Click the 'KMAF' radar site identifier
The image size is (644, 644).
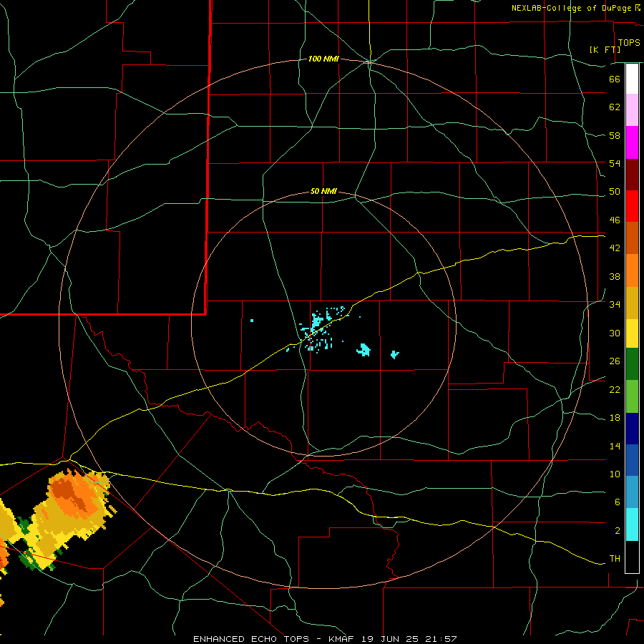click(341, 639)
